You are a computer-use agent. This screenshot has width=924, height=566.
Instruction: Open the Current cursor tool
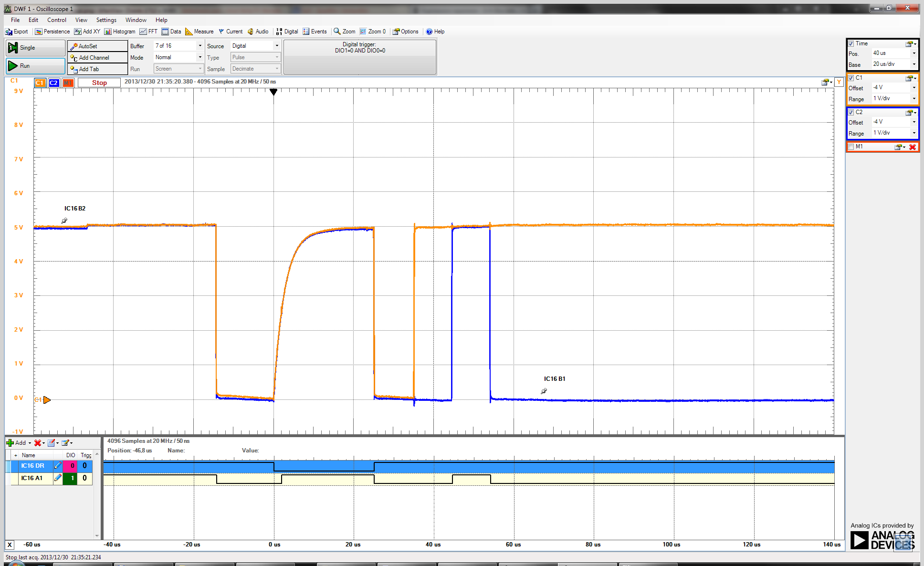231,31
